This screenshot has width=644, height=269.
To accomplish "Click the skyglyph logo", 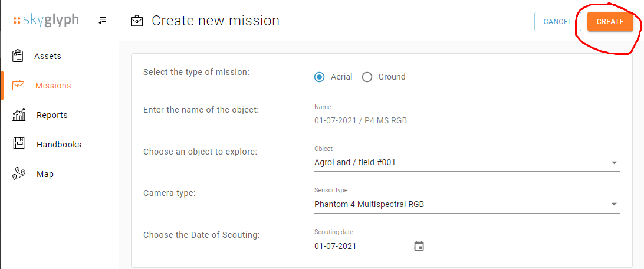I will point(46,21).
